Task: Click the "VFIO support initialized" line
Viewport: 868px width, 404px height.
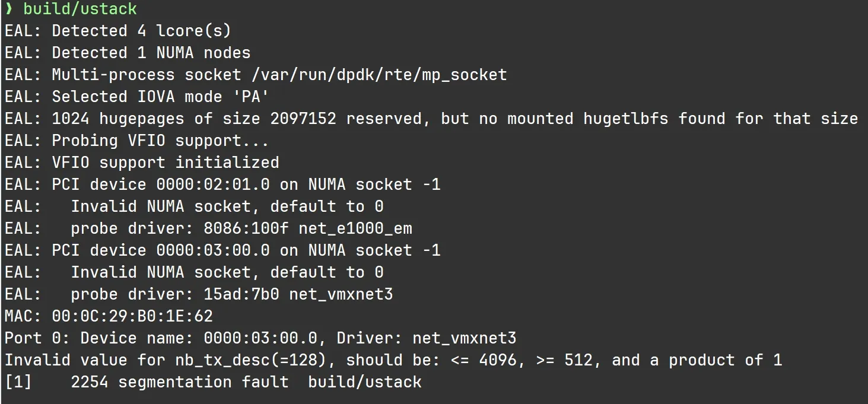Action: (x=165, y=163)
